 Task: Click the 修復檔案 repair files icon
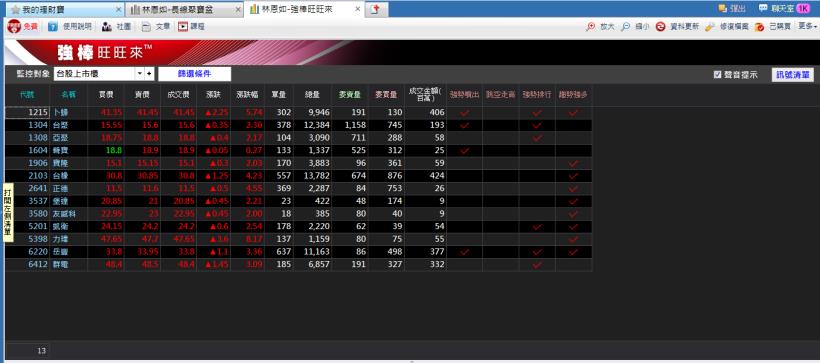(x=710, y=27)
